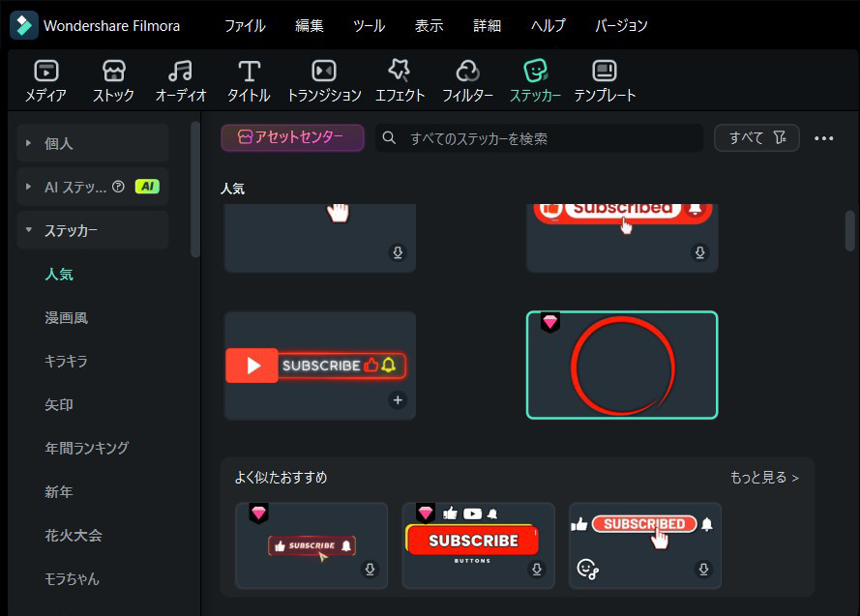Select the ストック library icon
Viewport: 860px width, 616px height.
click(115, 79)
